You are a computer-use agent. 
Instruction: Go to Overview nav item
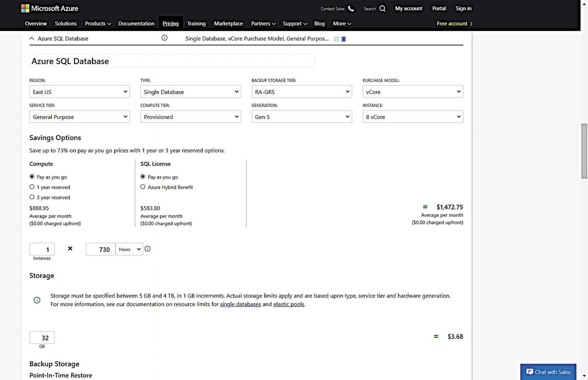(x=36, y=23)
